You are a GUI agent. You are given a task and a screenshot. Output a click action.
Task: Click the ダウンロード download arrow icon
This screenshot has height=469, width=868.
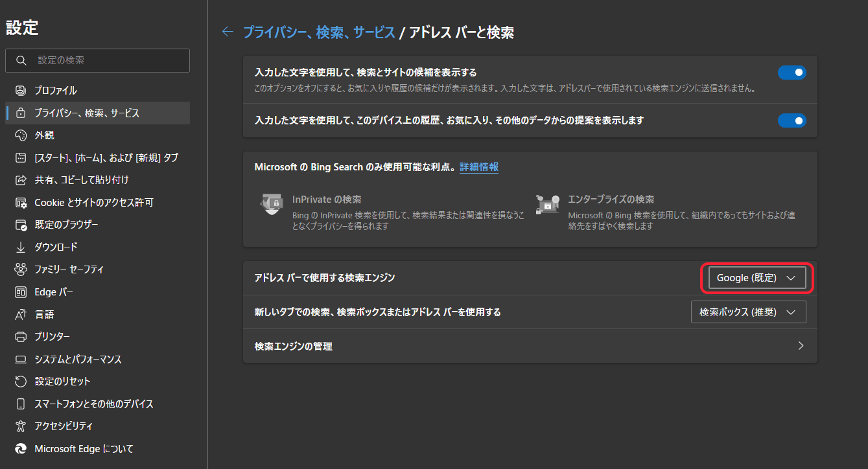point(21,247)
